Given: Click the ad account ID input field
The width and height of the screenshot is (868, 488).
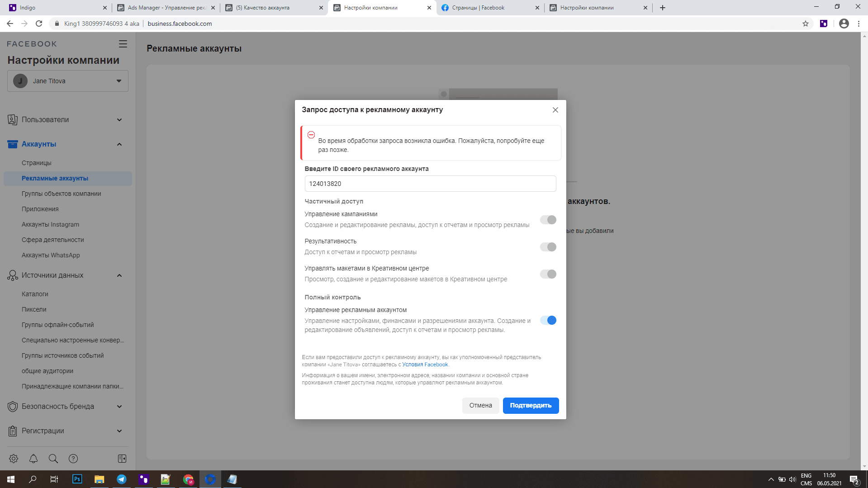Looking at the screenshot, I should click(430, 184).
